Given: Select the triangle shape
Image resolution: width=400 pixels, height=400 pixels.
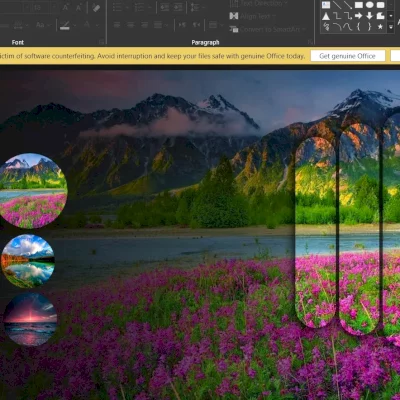Looking at the screenshot, I should [326, 16].
